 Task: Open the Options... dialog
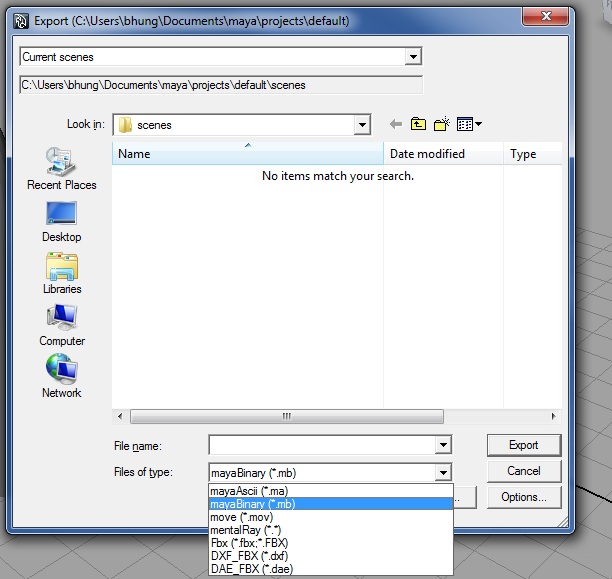(x=524, y=497)
